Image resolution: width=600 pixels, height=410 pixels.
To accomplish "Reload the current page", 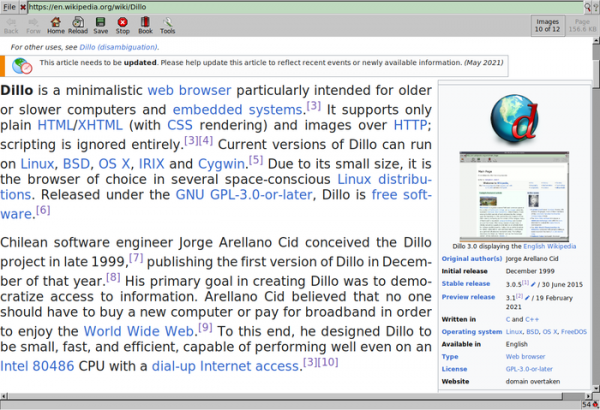I will click(78, 25).
